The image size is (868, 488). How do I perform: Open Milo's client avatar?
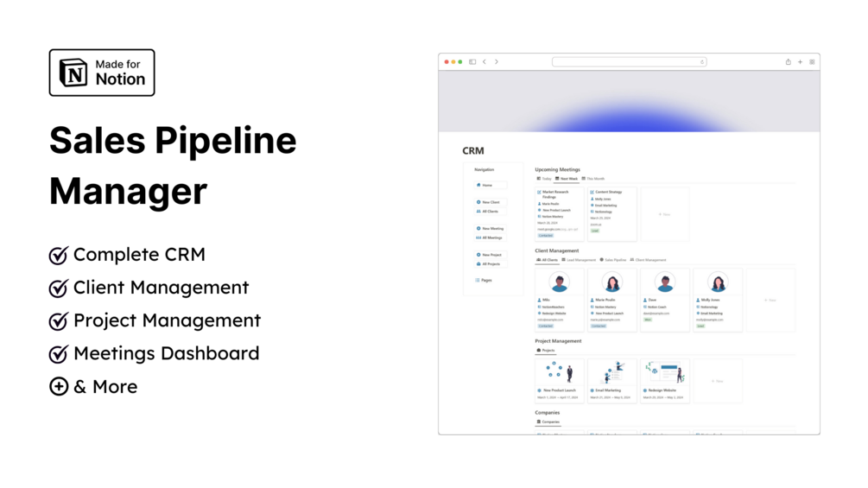[x=559, y=282]
